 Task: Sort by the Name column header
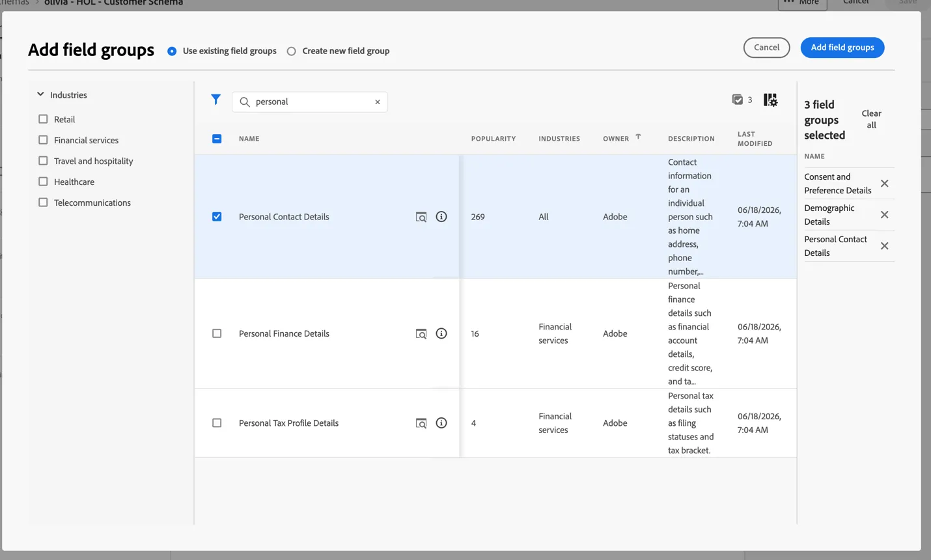click(x=249, y=139)
